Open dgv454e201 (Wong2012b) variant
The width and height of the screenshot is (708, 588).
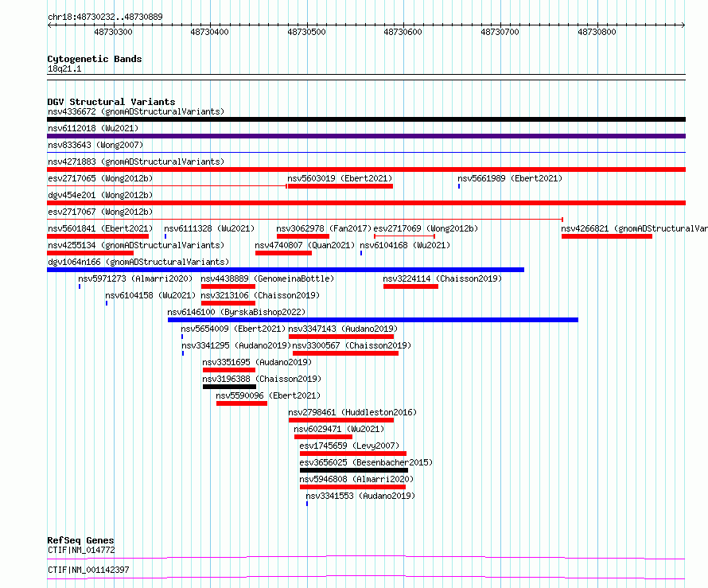(x=100, y=195)
